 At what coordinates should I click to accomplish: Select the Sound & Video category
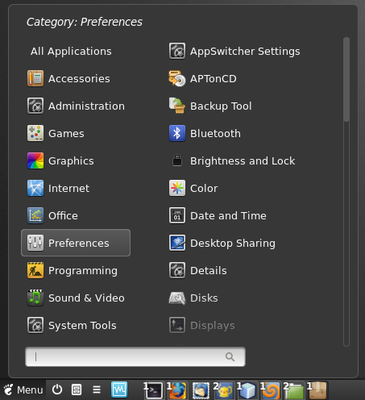(76, 298)
